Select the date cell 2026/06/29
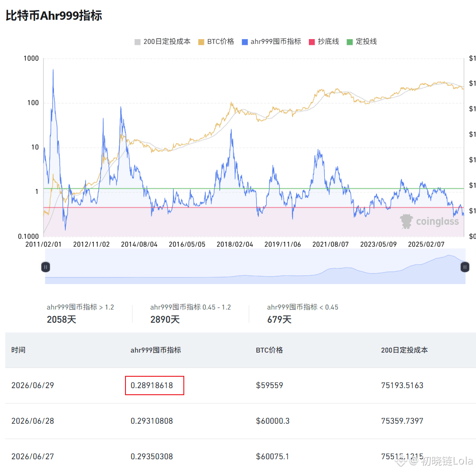Image resolution: width=476 pixels, height=472 pixels. click(33, 386)
